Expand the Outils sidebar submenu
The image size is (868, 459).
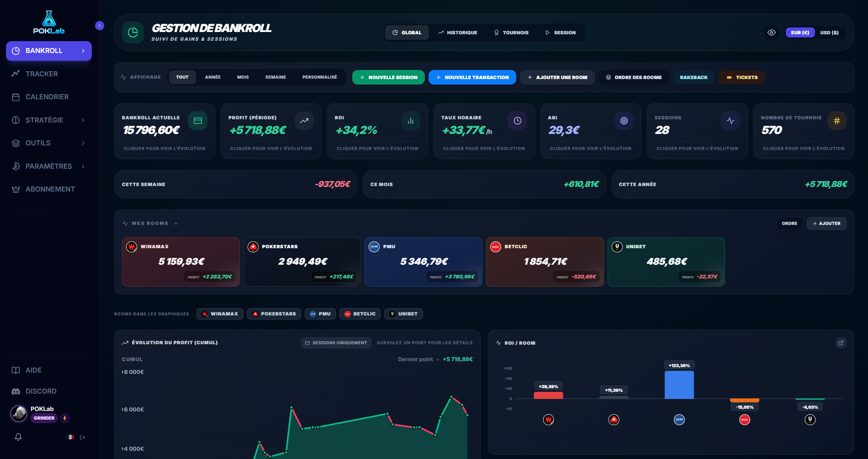pyautogui.click(x=83, y=143)
